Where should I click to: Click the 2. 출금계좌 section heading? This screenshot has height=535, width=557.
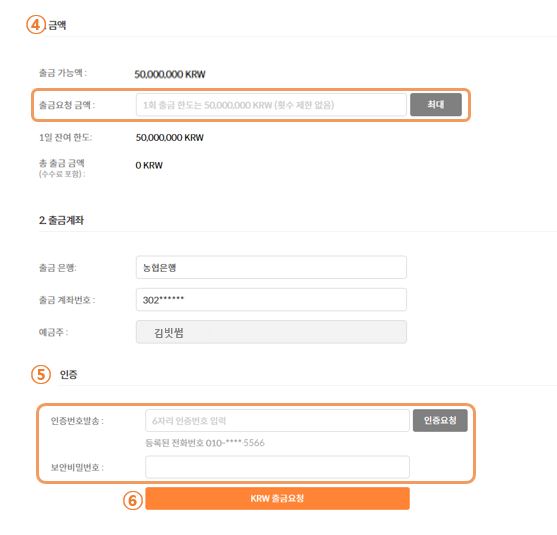pyautogui.click(x=61, y=220)
